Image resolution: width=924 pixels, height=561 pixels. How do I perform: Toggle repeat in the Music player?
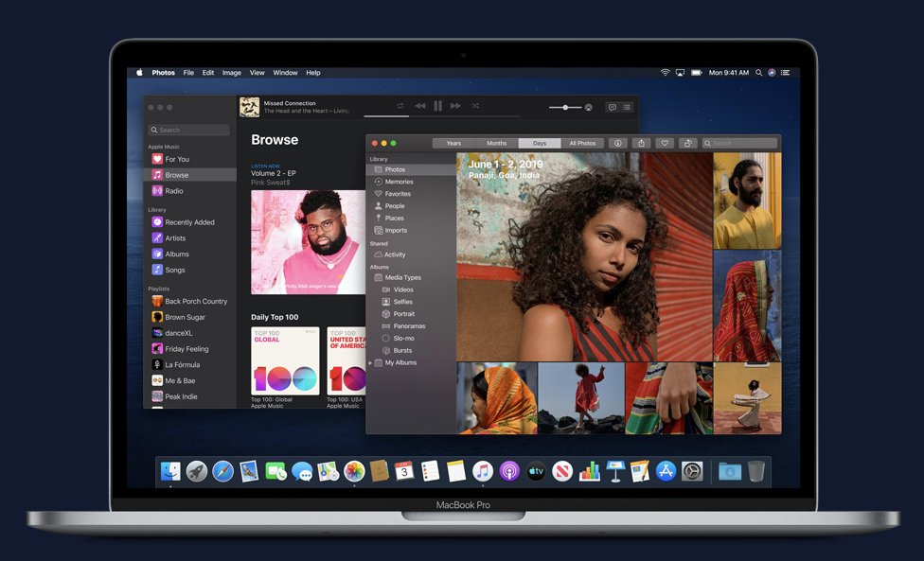click(x=400, y=106)
